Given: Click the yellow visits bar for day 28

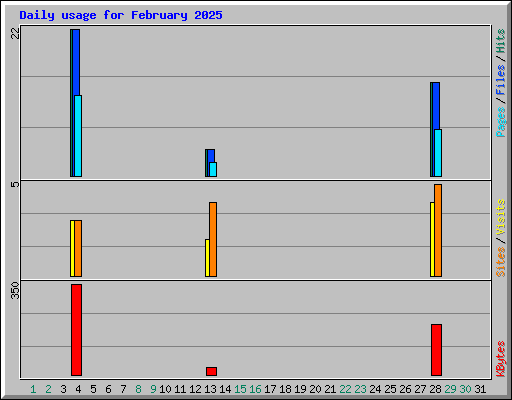Looking at the screenshot, I should click(432, 239).
